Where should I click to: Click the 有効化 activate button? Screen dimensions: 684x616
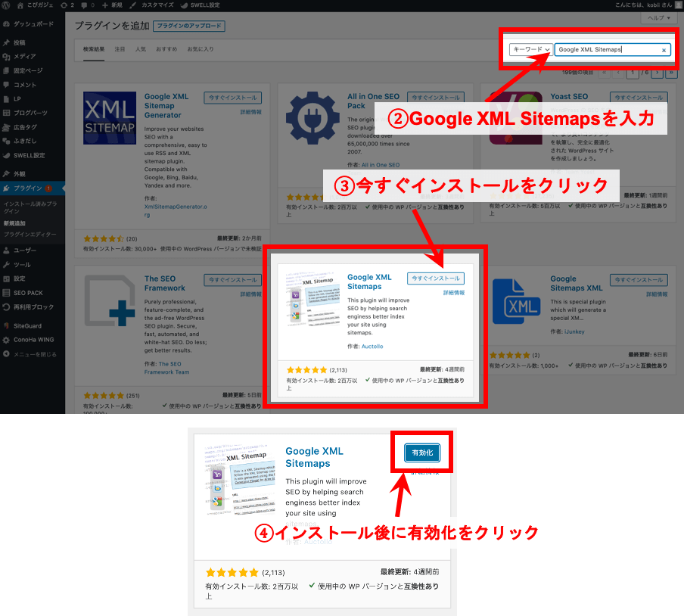[x=422, y=453]
